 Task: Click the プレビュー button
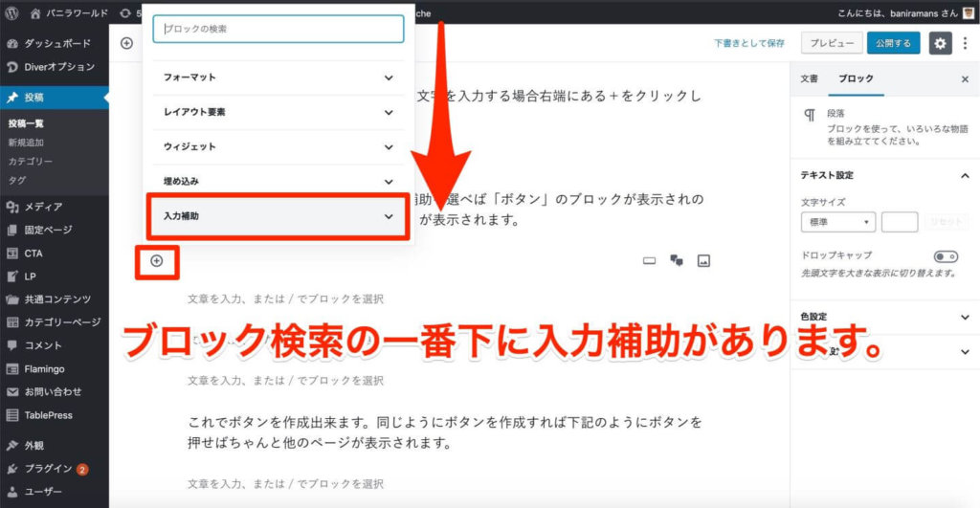coord(832,43)
